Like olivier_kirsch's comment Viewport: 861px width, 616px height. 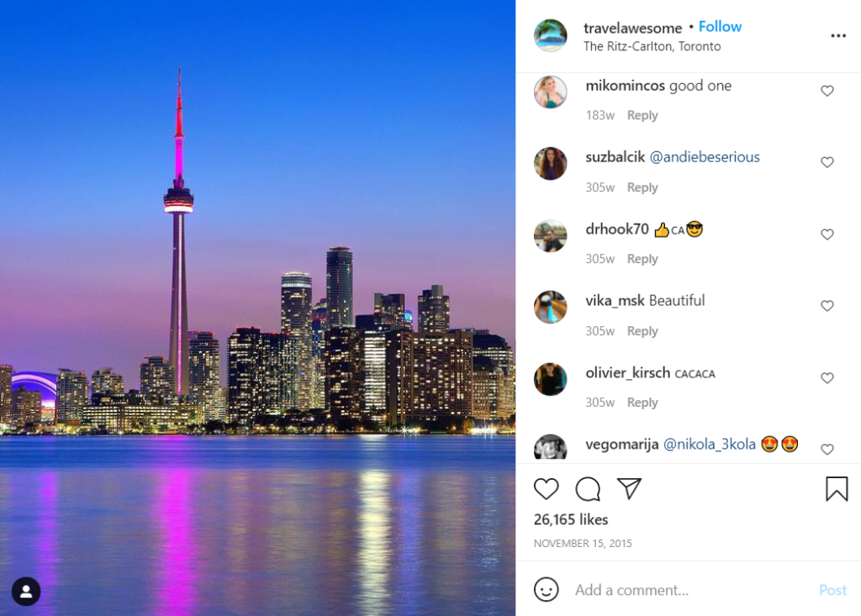(827, 377)
